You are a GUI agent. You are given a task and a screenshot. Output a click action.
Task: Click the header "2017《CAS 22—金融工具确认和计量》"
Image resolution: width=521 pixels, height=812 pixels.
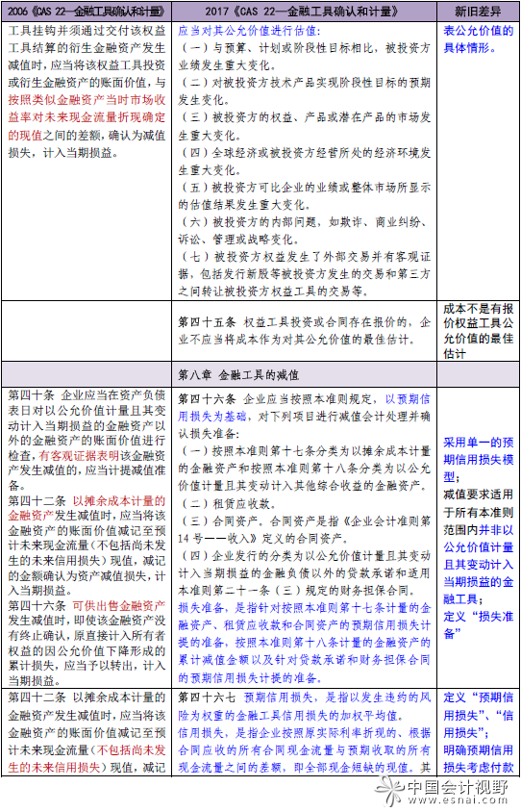click(302, 11)
